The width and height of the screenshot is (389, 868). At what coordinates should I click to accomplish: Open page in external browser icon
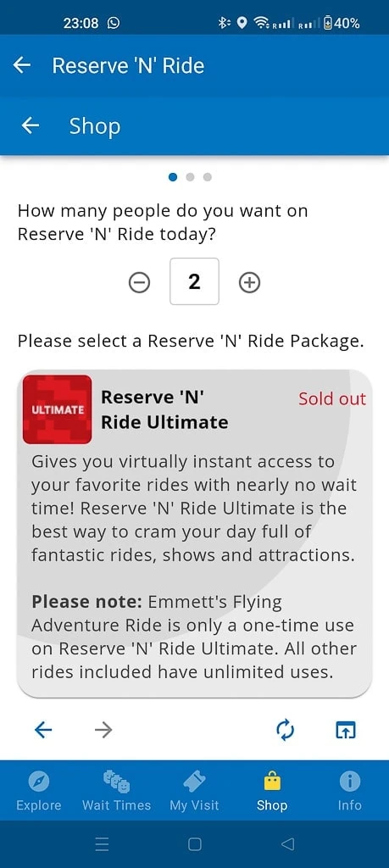pos(346,731)
